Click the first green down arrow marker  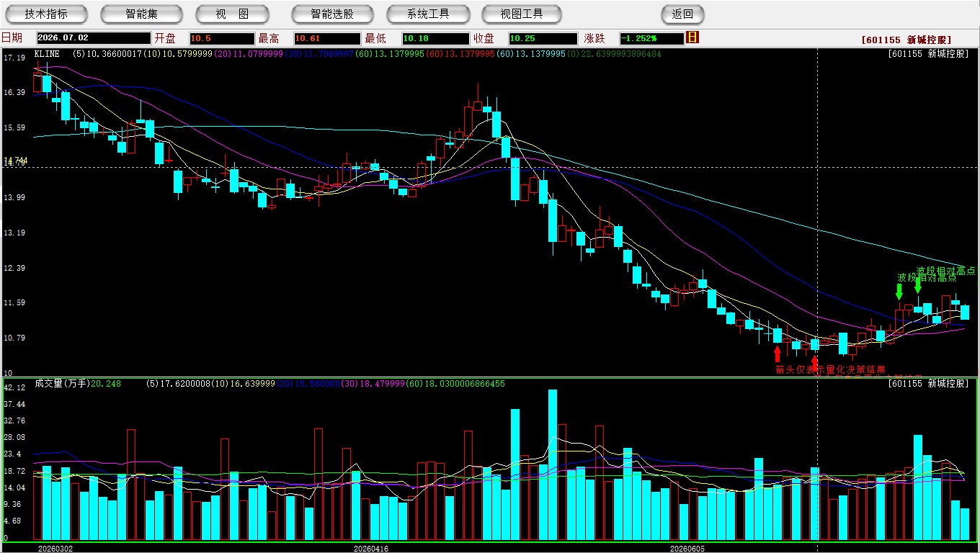[x=899, y=292]
